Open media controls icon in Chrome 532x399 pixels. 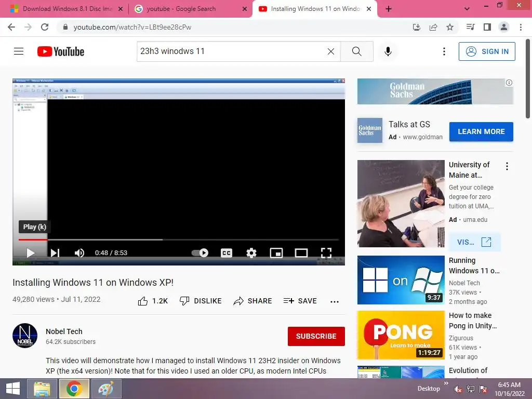click(470, 27)
